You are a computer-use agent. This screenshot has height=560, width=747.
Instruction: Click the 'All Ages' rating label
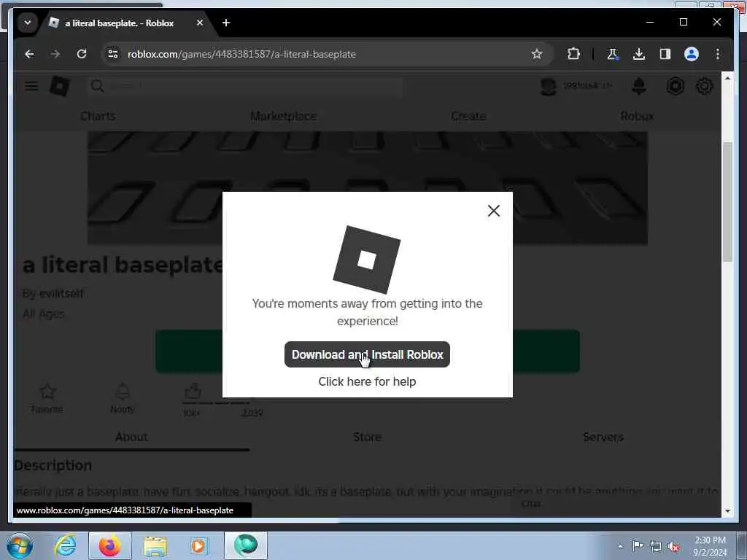click(x=43, y=314)
